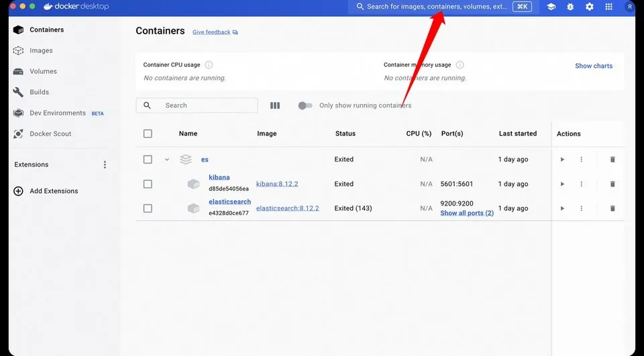Screen dimensions: 644x356
Task: Click the CPU (%) column header
Action: pyautogui.click(x=419, y=134)
